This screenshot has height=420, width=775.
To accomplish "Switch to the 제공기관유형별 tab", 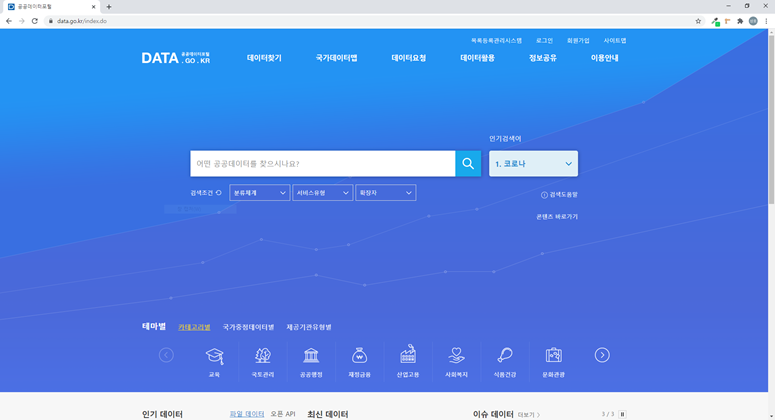I will tap(309, 327).
